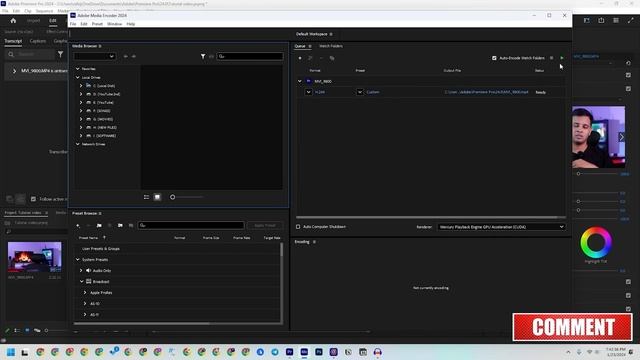Click in the Preset Browser search field

(x=191, y=225)
